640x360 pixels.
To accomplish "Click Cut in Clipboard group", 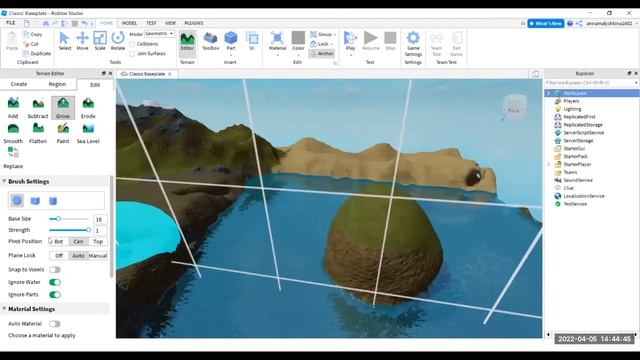I will 31,44.
